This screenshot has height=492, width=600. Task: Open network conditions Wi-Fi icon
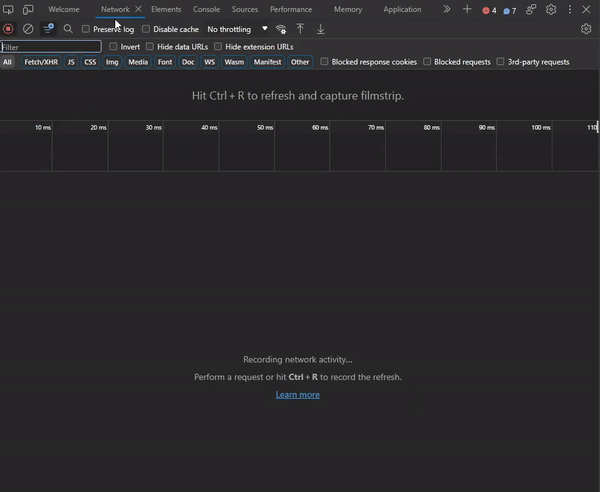281,29
